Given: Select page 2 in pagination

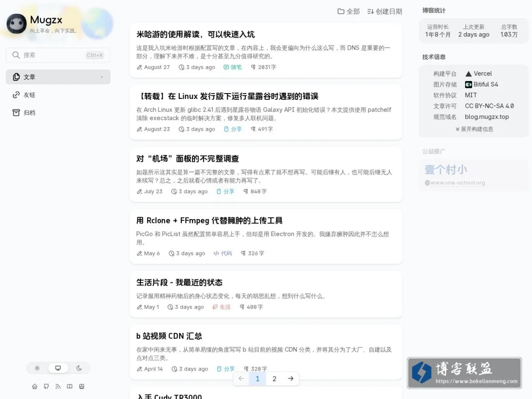Looking at the screenshot, I should click(274, 379).
